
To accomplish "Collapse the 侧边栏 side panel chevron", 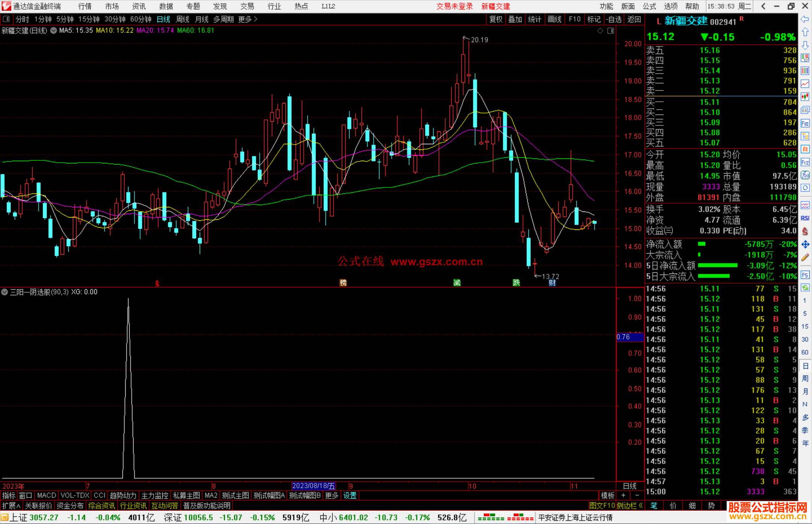I will [641, 506].
